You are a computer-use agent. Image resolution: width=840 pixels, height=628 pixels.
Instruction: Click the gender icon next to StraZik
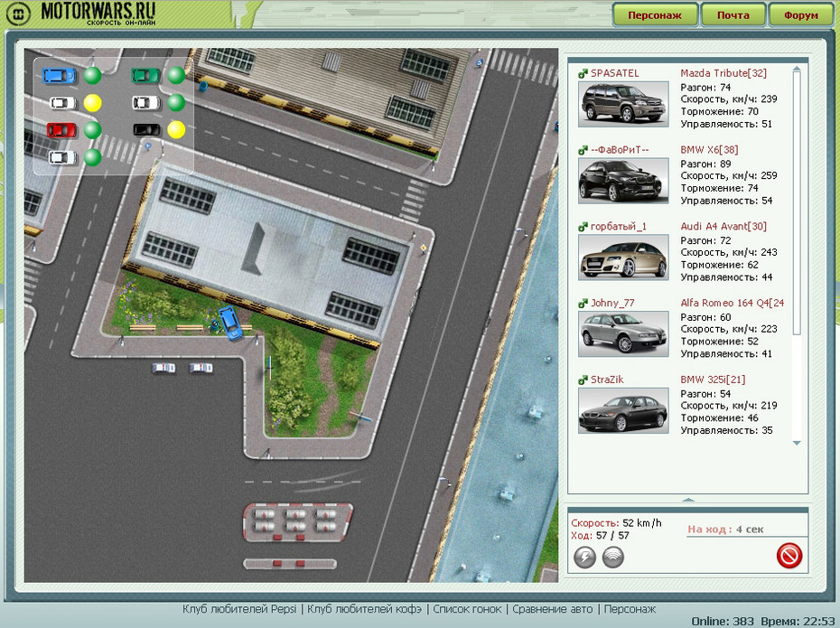pos(583,380)
